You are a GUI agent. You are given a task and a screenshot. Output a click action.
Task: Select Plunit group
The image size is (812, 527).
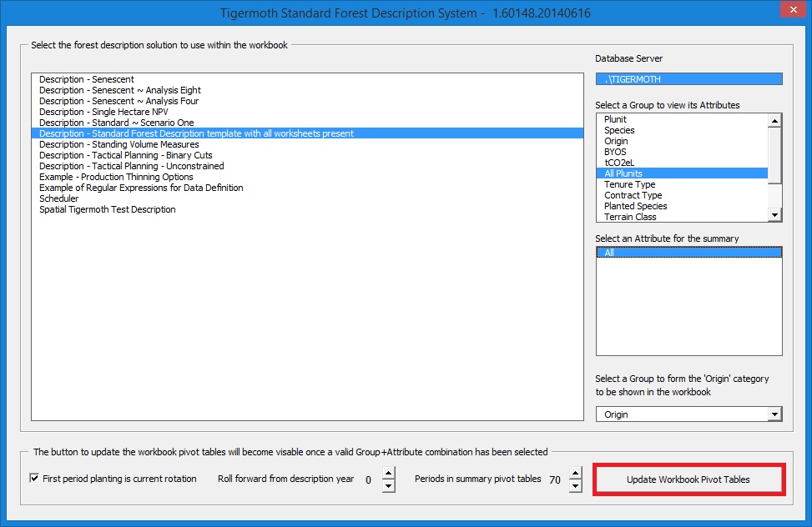682,119
